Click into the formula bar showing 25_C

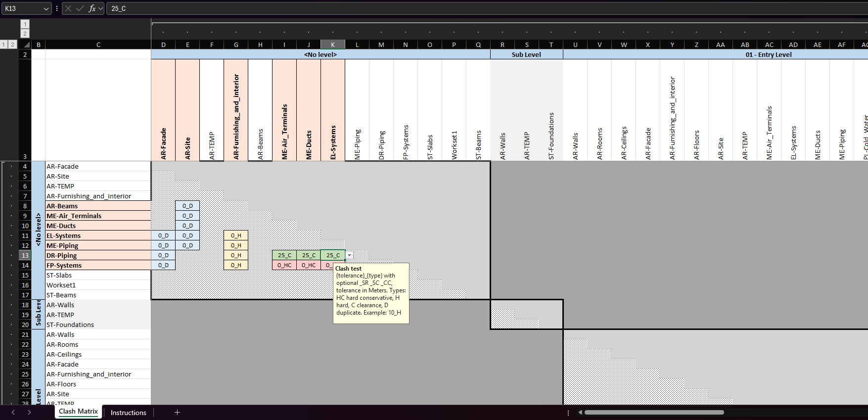pos(487,8)
